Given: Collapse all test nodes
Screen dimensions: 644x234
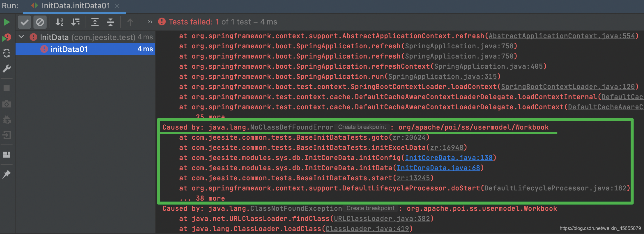Looking at the screenshot, I should (x=111, y=22).
